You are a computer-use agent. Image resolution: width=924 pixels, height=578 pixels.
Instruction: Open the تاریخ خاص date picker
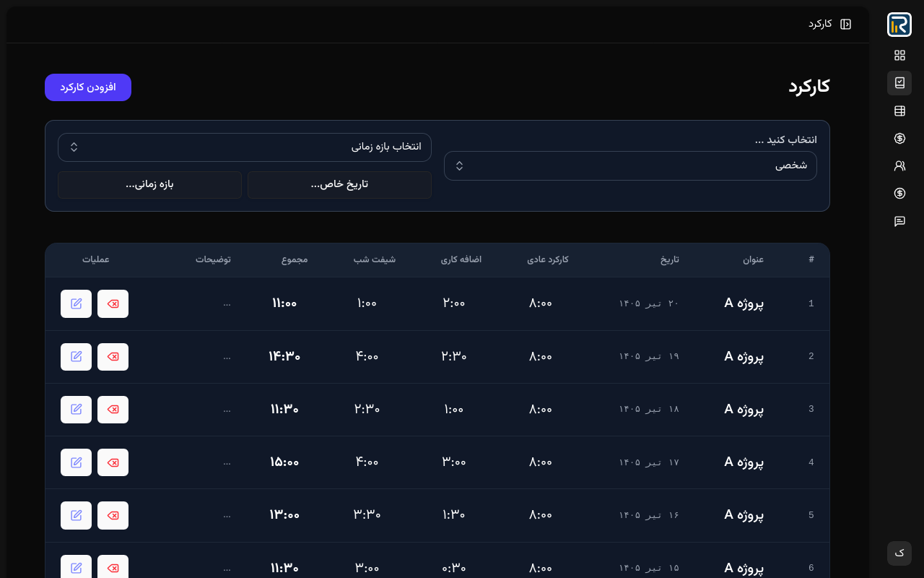[x=339, y=185]
